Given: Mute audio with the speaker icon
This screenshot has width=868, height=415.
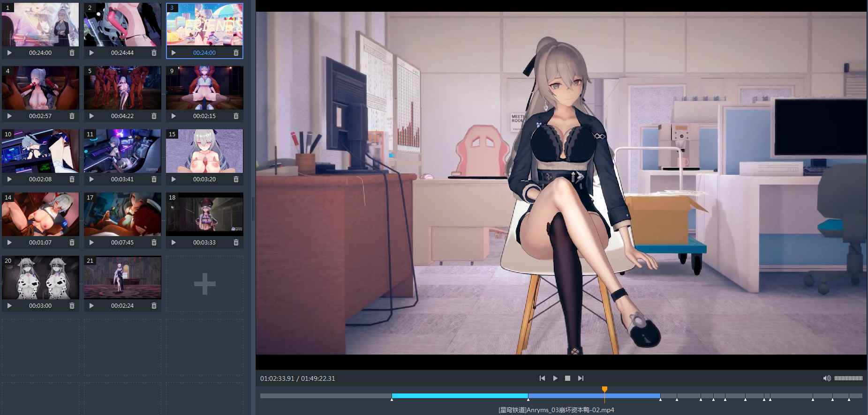Looking at the screenshot, I should pos(827,378).
